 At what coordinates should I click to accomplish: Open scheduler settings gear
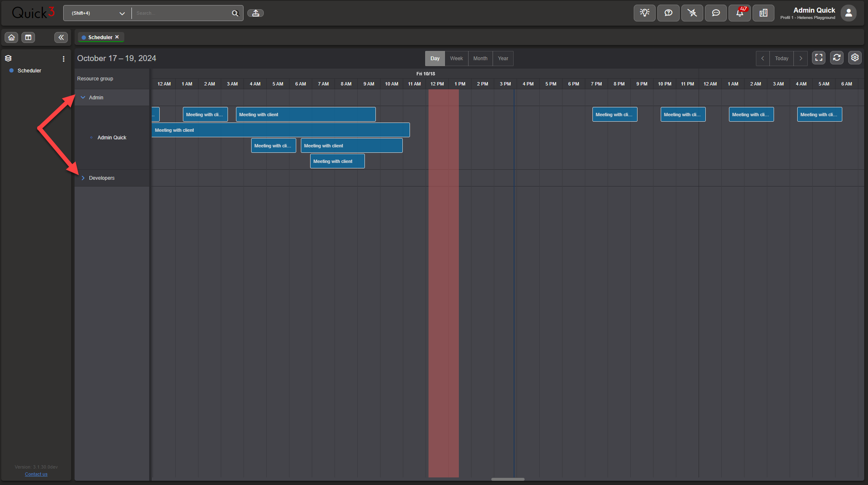tap(855, 58)
